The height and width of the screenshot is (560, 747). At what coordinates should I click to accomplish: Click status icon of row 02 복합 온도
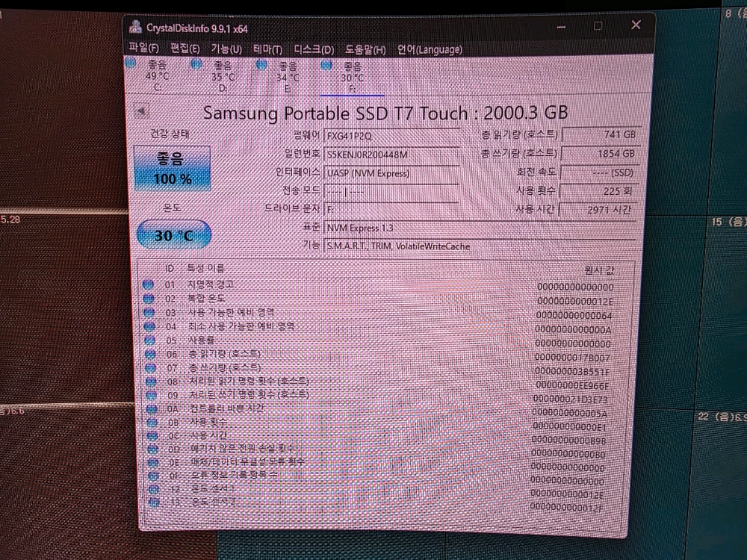(149, 299)
